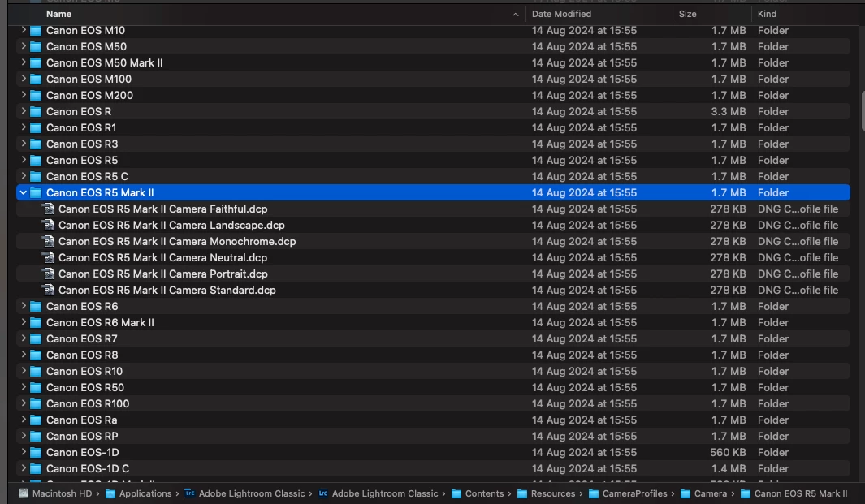
Task: Expand the Canon EOS R6 Mark II folder
Action: pyautogui.click(x=24, y=322)
